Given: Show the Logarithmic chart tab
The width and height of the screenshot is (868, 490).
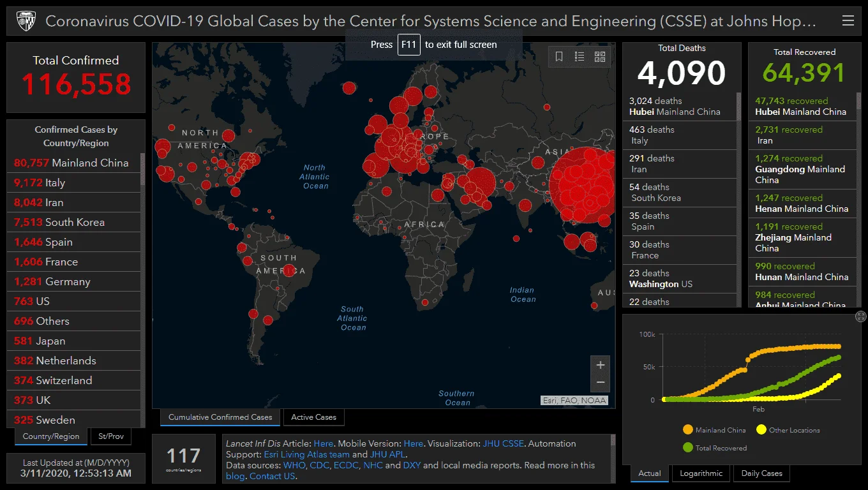Looking at the screenshot, I should point(701,473).
